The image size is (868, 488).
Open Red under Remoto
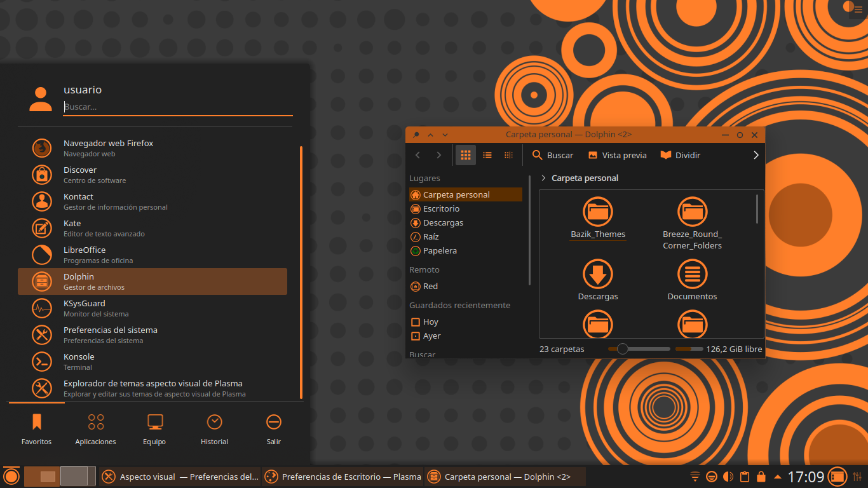pyautogui.click(x=466, y=286)
